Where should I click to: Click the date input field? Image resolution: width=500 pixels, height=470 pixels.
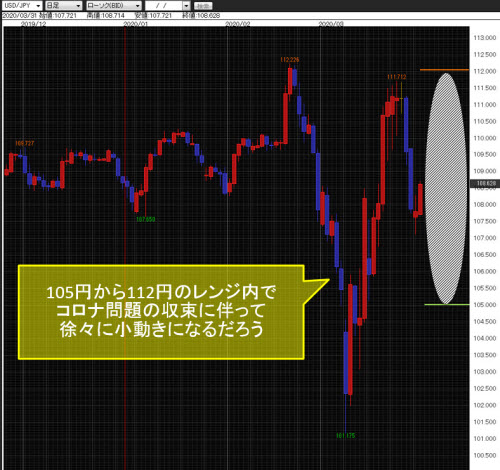164,6
